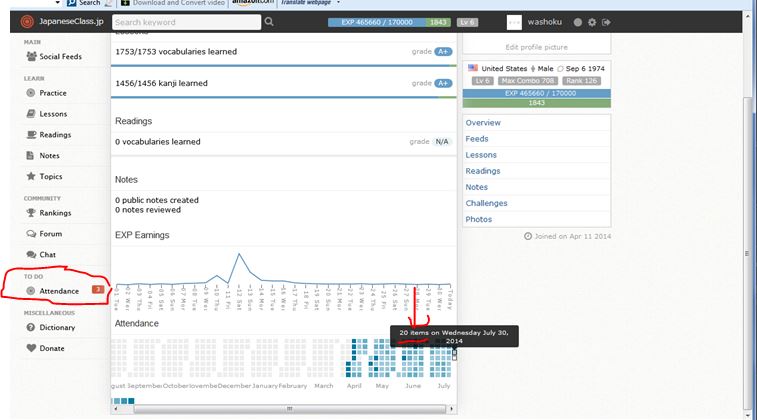757x420 pixels.
Task: Click the search magnifier icon
Action: 269,21
